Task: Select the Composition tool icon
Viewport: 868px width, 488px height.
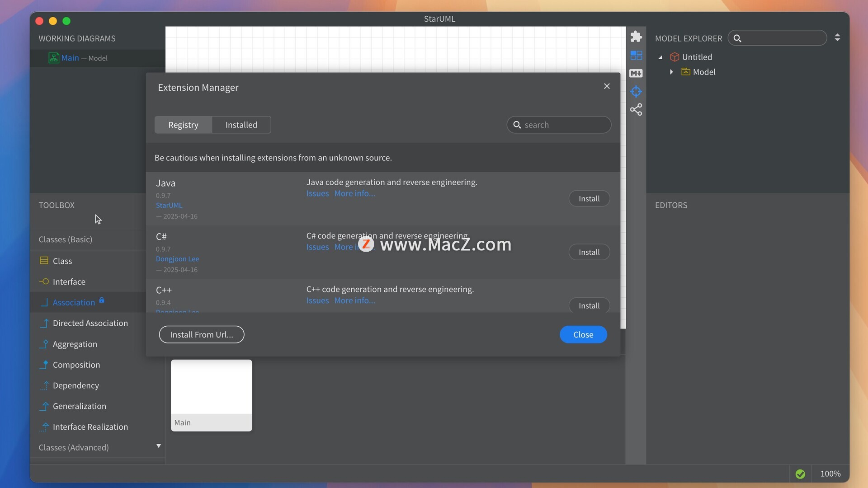Action: tap(44, 365)
